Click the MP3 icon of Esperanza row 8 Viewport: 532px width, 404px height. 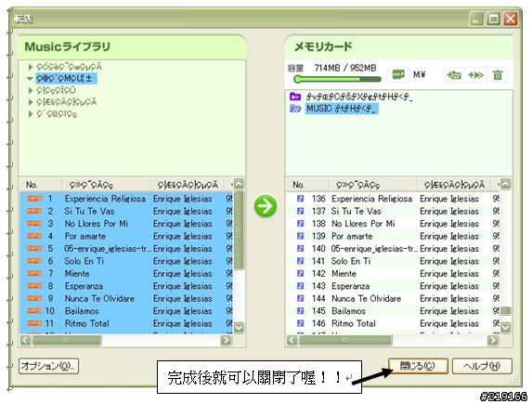[x=34, y=286]
